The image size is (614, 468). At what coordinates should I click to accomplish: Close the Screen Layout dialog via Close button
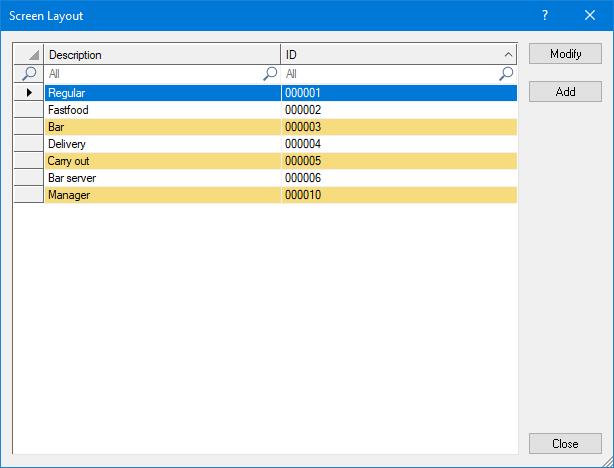point(565,443)
